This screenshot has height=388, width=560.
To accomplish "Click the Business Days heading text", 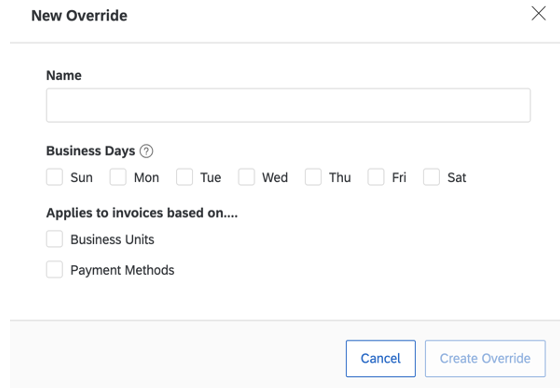I will [x=91, y=151].
